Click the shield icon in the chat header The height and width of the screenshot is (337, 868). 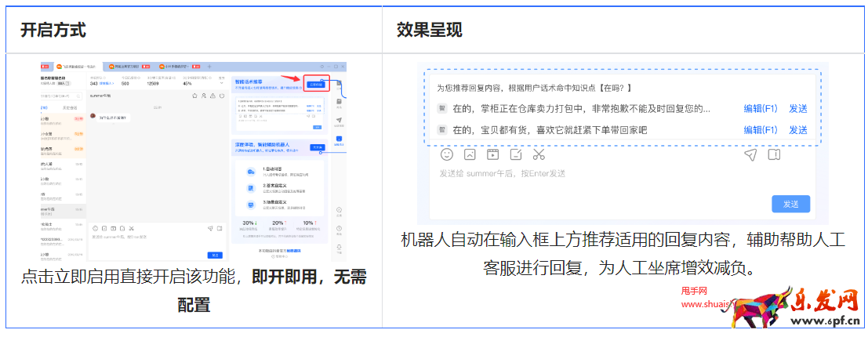(x=221, y=96)
